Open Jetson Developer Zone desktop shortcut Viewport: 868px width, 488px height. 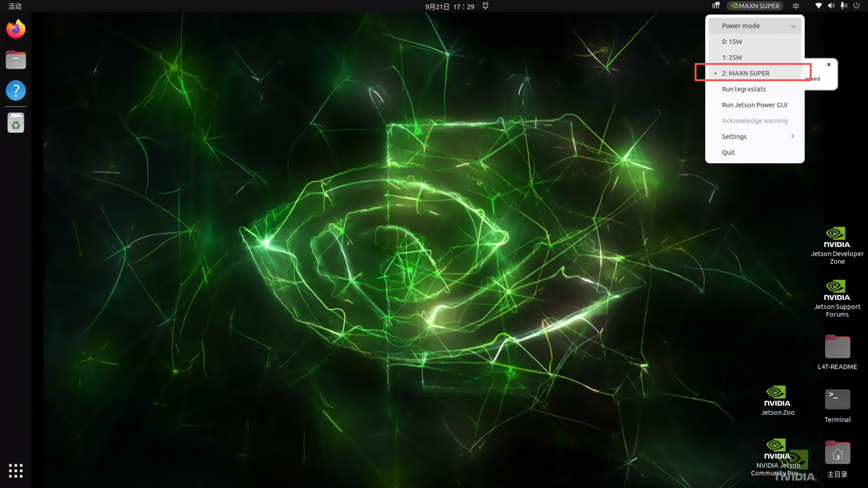tap(837, 246)
